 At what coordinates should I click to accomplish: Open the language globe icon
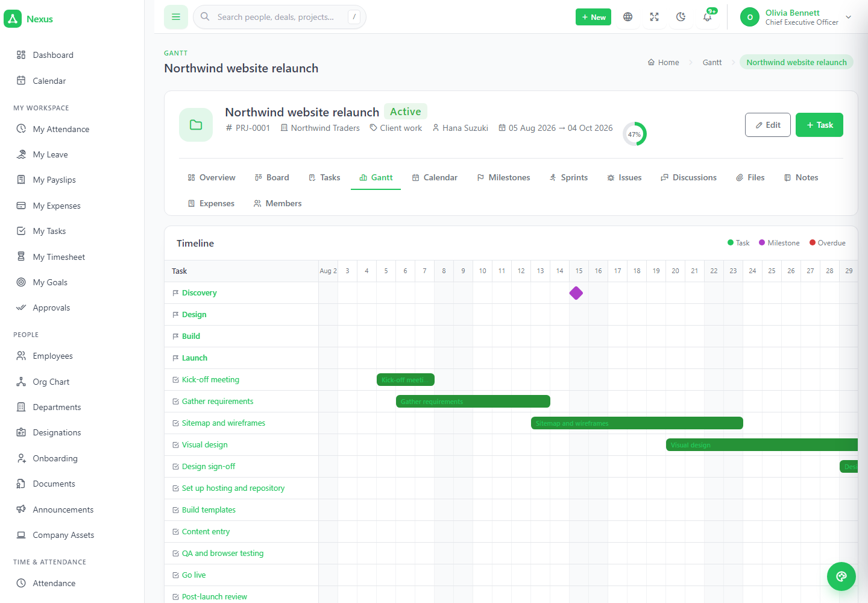(x=628, y=17)
